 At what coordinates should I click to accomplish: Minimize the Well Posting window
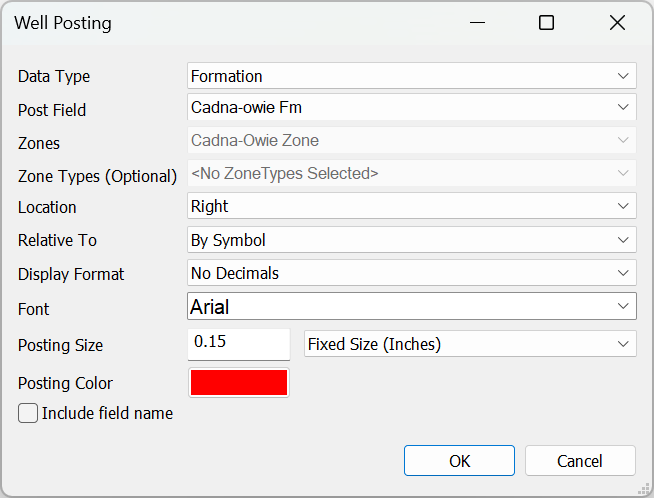point(475,23)
